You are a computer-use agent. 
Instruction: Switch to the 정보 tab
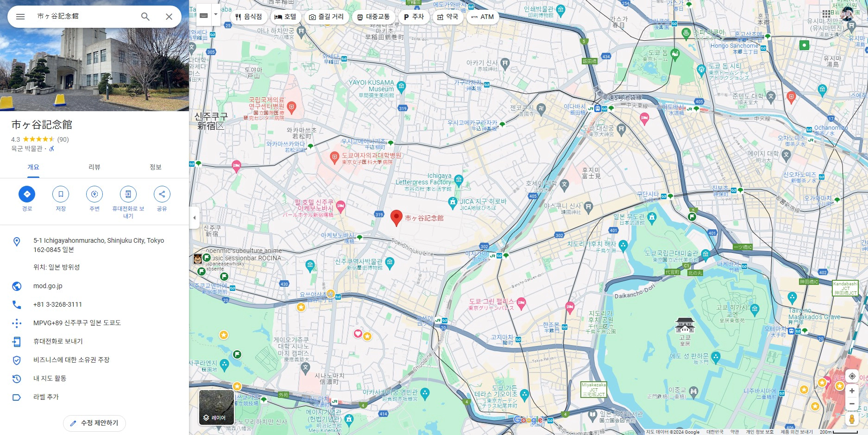pos(156,167)
